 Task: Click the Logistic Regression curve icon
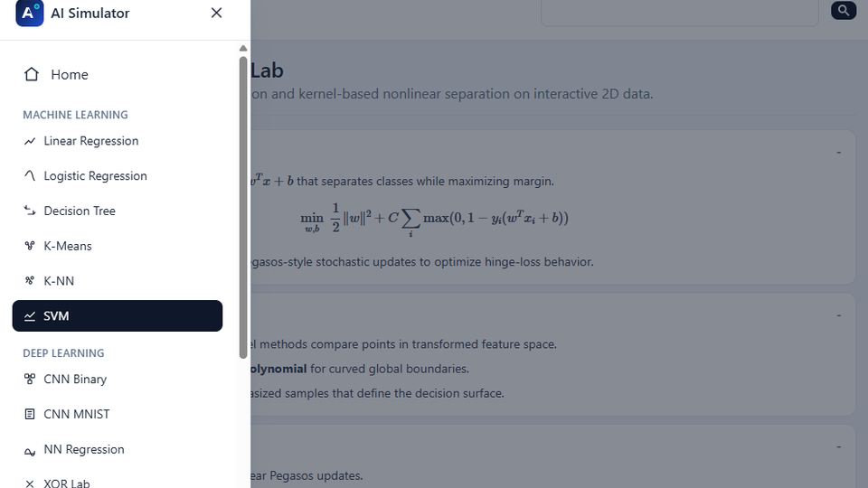coord(30,175)
